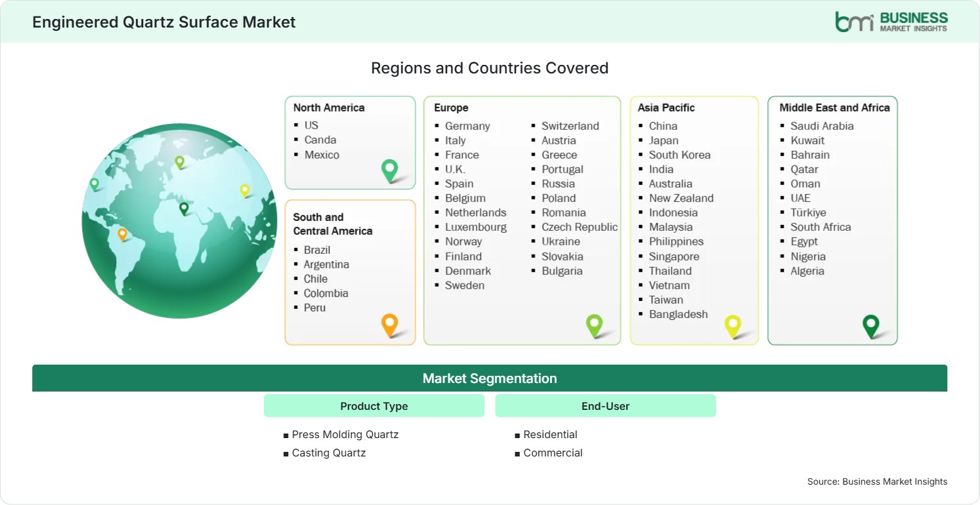Click the Commercial end-user item
Screen dimensions: 980x505
click(553, 453)
